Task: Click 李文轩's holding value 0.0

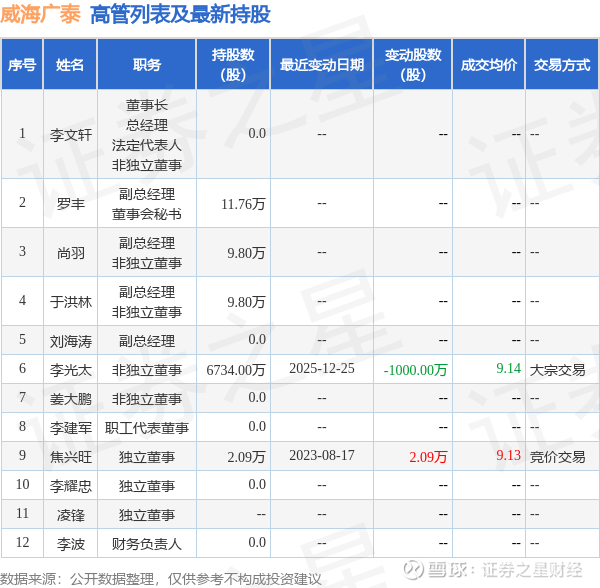Action: click(x=257, y=133)
